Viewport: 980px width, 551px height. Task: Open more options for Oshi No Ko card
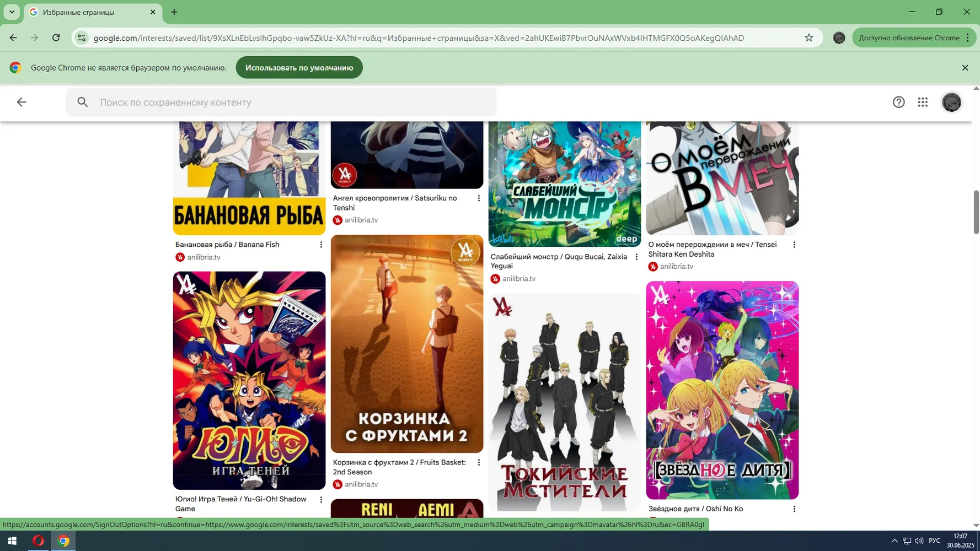794,509
